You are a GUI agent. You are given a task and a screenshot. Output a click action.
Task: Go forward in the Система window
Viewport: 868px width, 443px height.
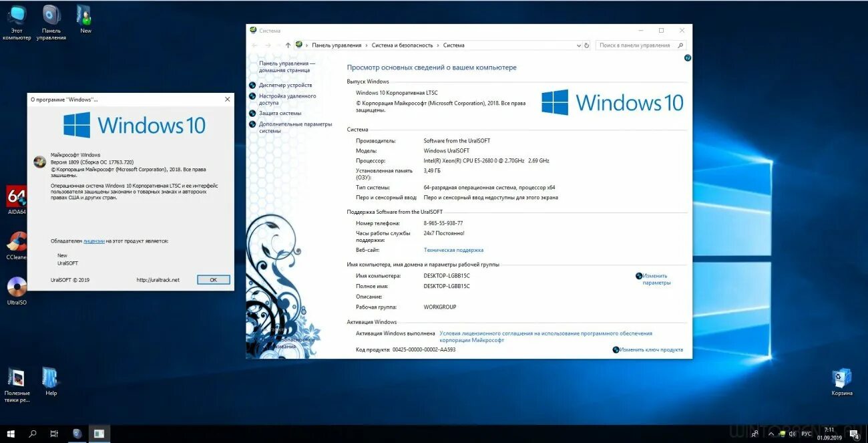(x=268, y=45)
